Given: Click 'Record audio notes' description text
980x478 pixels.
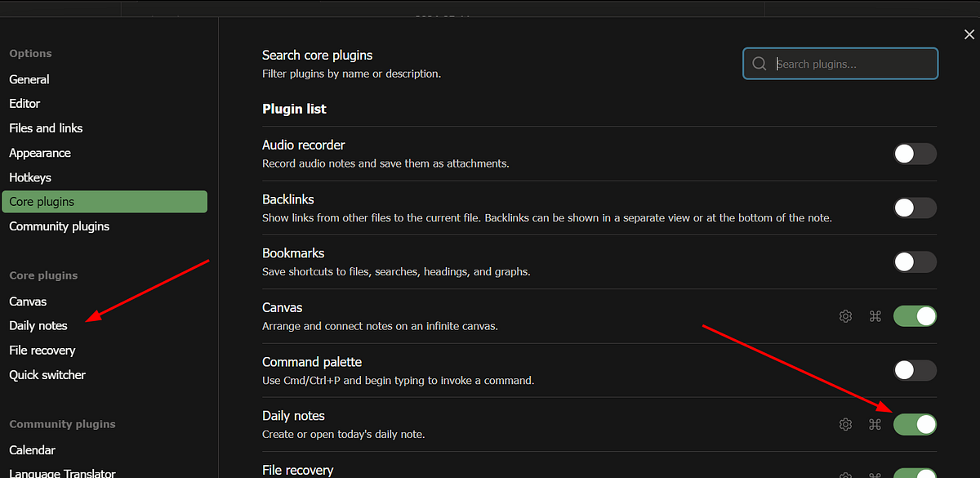Looking at the screenshot, I should pos(385,163).
